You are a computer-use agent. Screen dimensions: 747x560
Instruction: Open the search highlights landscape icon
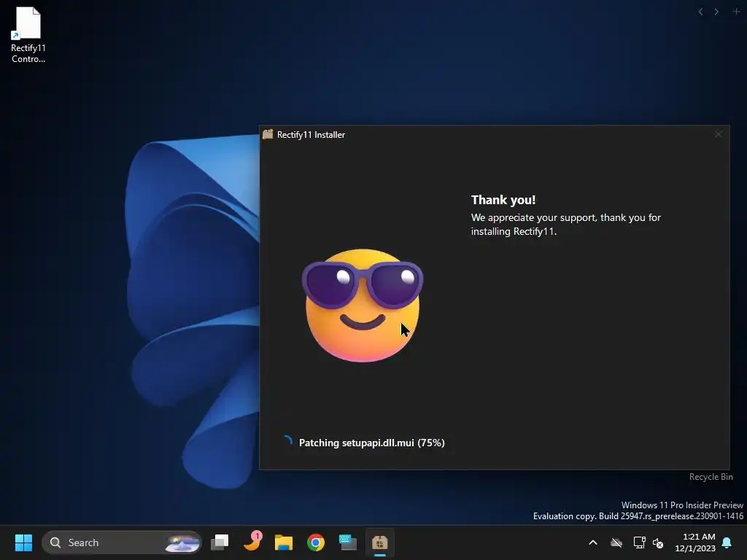click(x=182, y=542)
